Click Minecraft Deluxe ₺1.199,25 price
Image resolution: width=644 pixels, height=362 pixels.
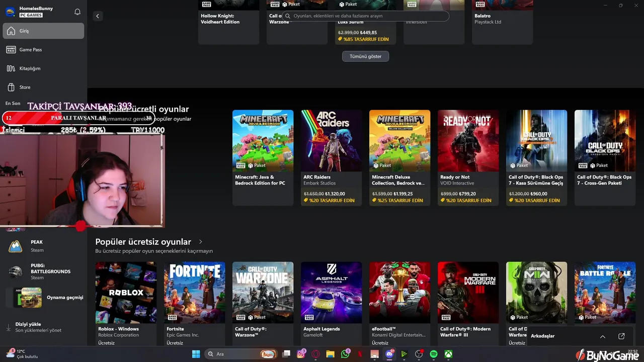click(403, 194)
